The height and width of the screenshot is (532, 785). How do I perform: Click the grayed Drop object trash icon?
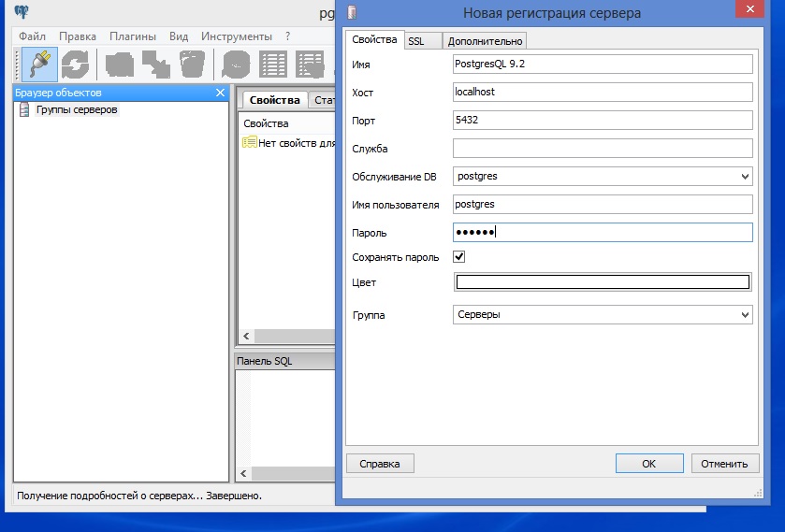coord(192,64)
